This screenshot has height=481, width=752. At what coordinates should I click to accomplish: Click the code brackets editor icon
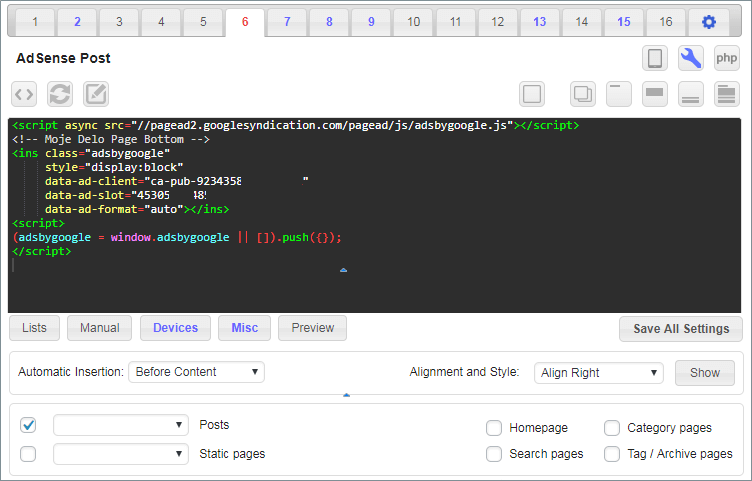click(x=24, y=94)
